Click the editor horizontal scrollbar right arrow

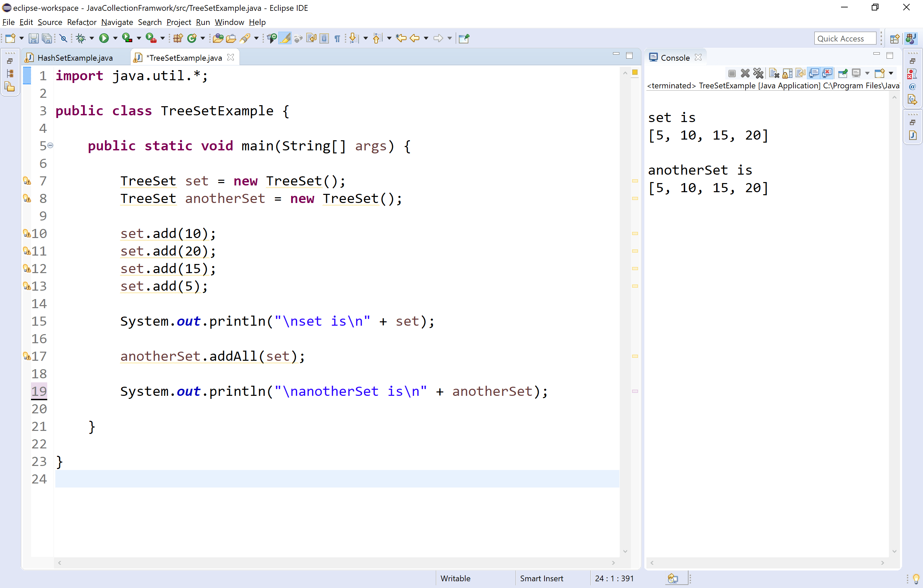coord(613,563)
